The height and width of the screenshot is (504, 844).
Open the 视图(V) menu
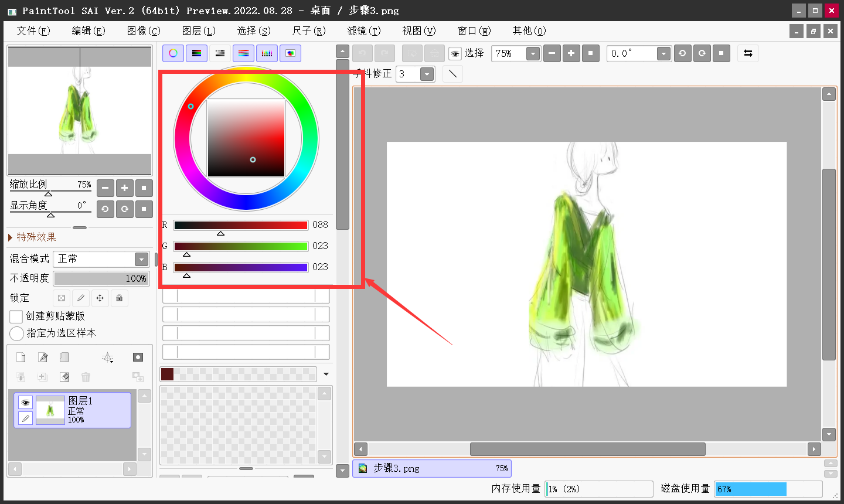(419, 31)
